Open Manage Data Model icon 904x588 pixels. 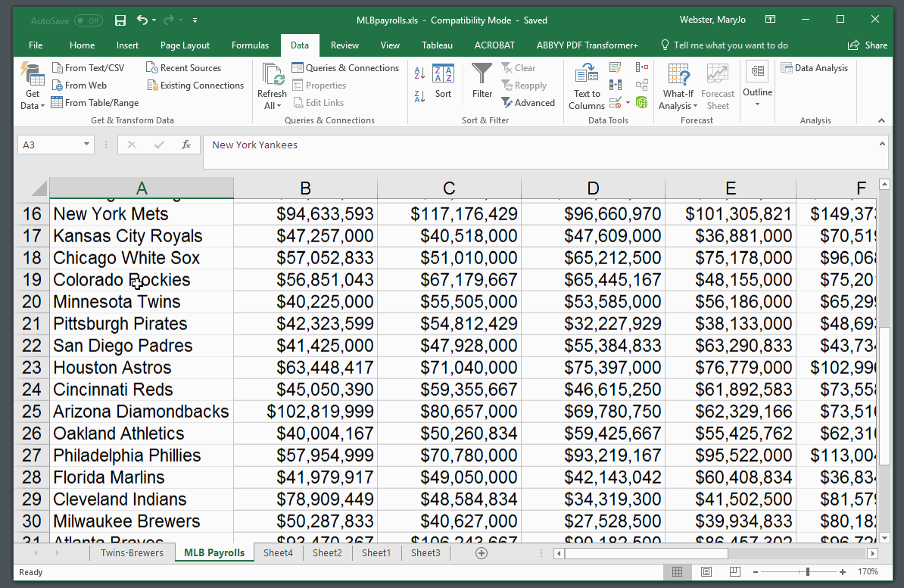click(642, 103)
